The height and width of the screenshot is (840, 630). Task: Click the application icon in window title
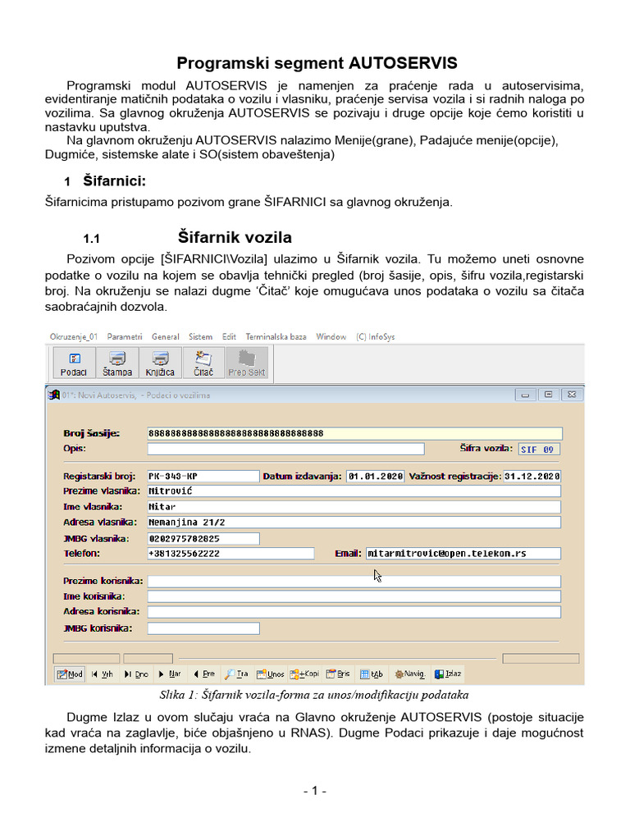(x=54, y=395)
